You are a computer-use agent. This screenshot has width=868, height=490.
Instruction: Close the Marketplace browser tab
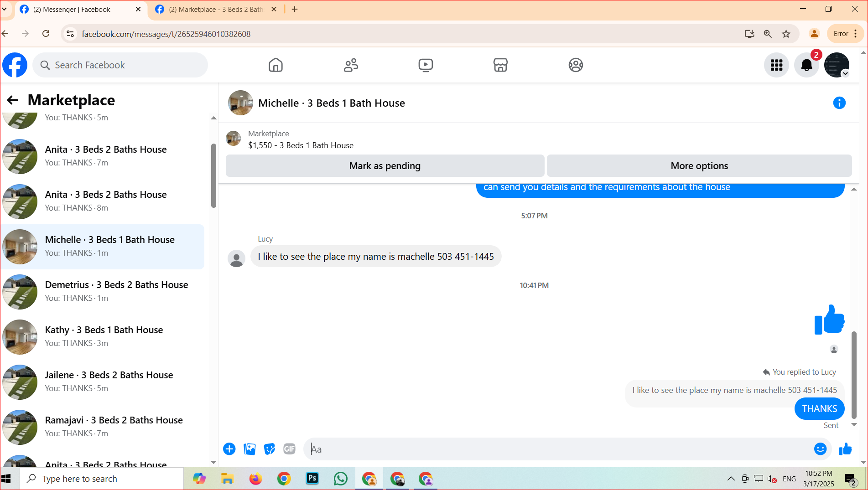coord(274,10)
